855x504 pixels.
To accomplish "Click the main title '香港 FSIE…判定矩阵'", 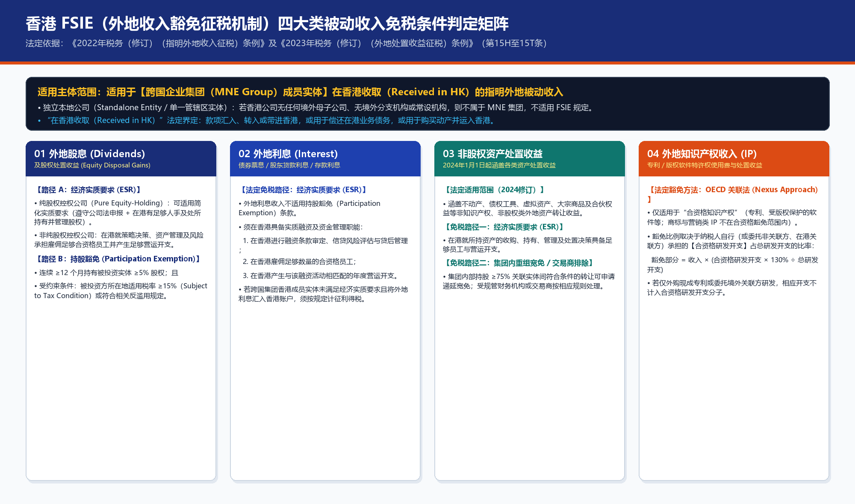I will pos(267,23).
